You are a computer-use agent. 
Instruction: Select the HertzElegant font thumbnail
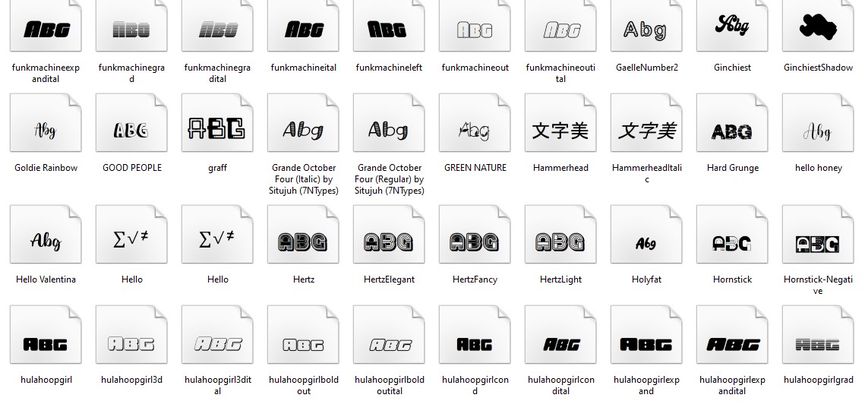pyautogui.click(x=389, y=242)
